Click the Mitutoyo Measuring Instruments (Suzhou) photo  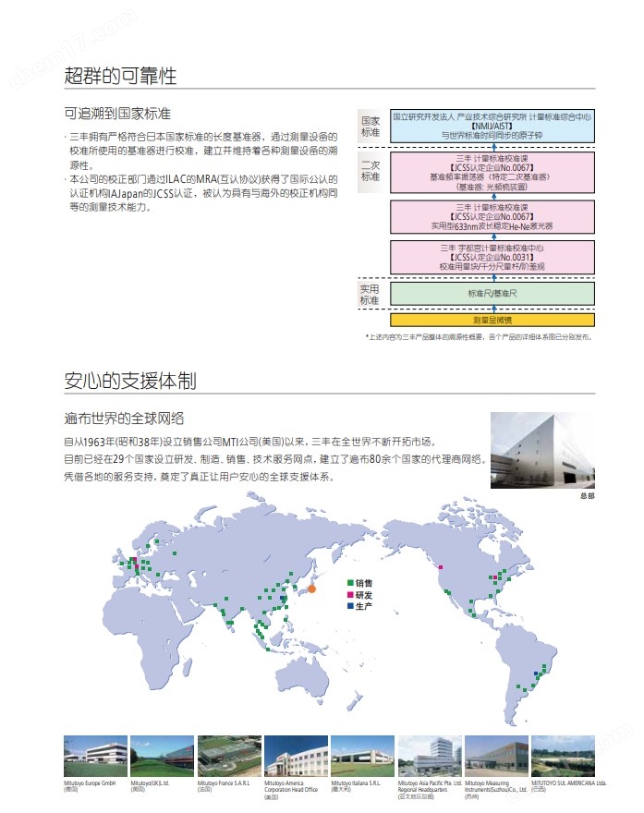497,756
